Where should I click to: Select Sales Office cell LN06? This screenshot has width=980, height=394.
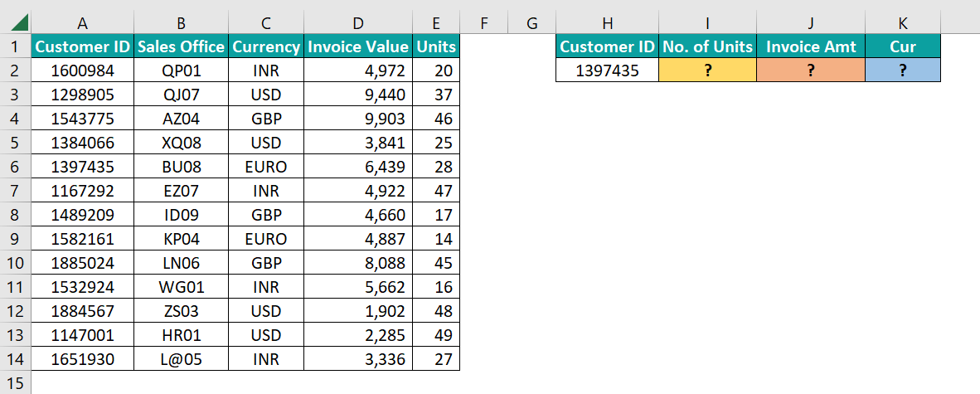pyautogui.click(x=181, y=263)
